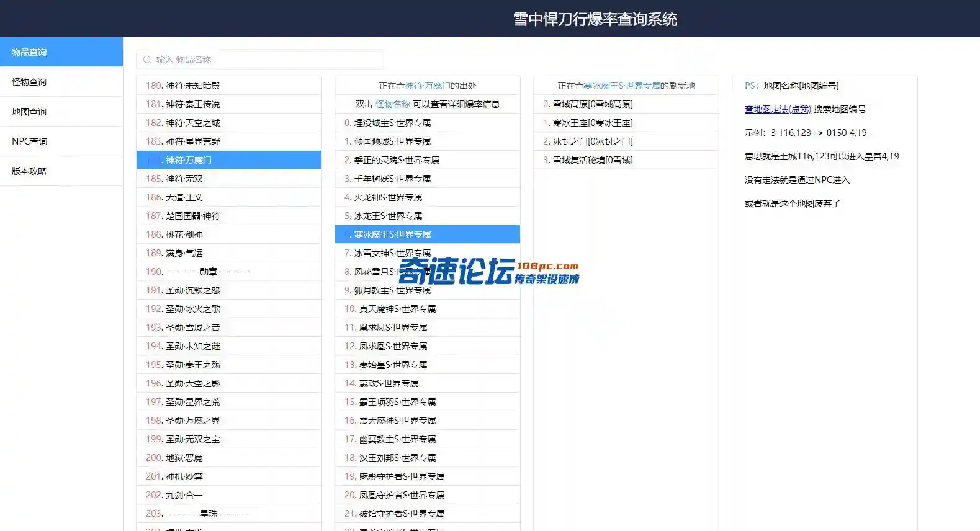Select item 194. 圣勋·未知之谜
The image size is (980, 531).
pos(229,346)
